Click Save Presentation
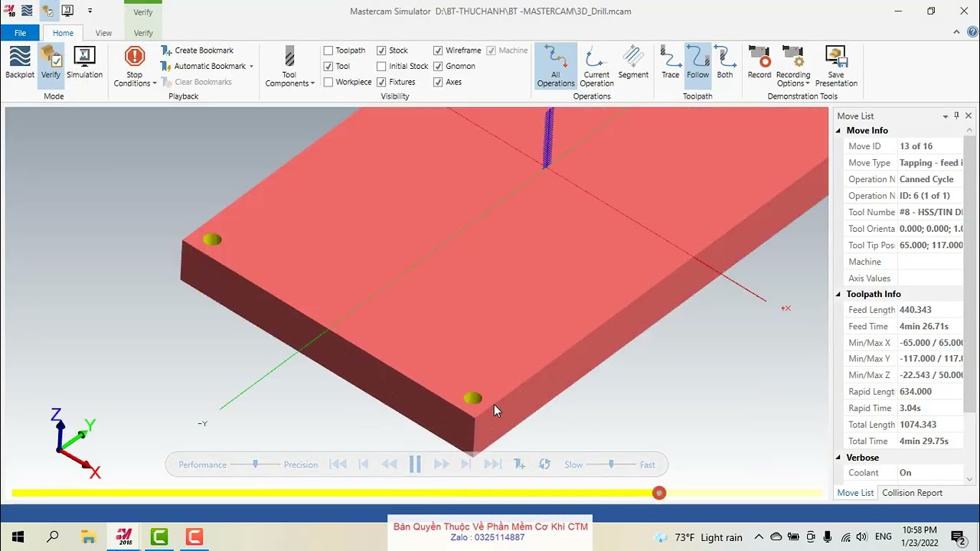The width and height of the screenshot is (980, 551). pos(836,67)
